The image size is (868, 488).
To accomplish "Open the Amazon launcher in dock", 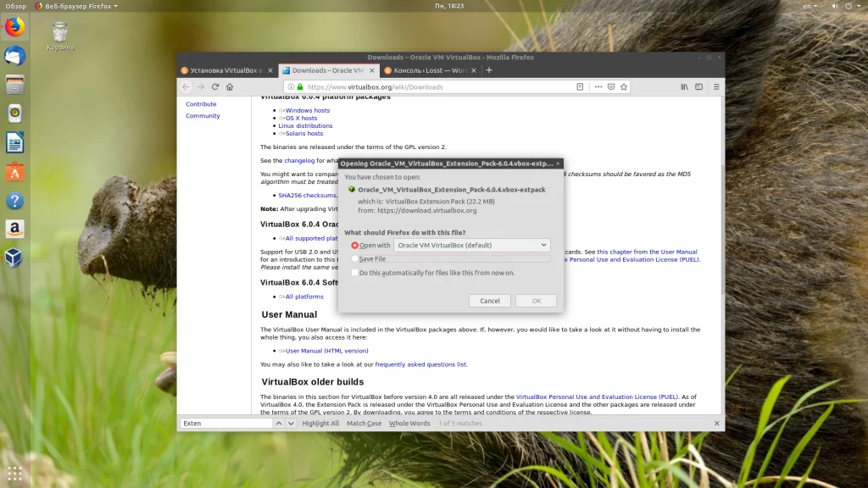I will point(14,229).
